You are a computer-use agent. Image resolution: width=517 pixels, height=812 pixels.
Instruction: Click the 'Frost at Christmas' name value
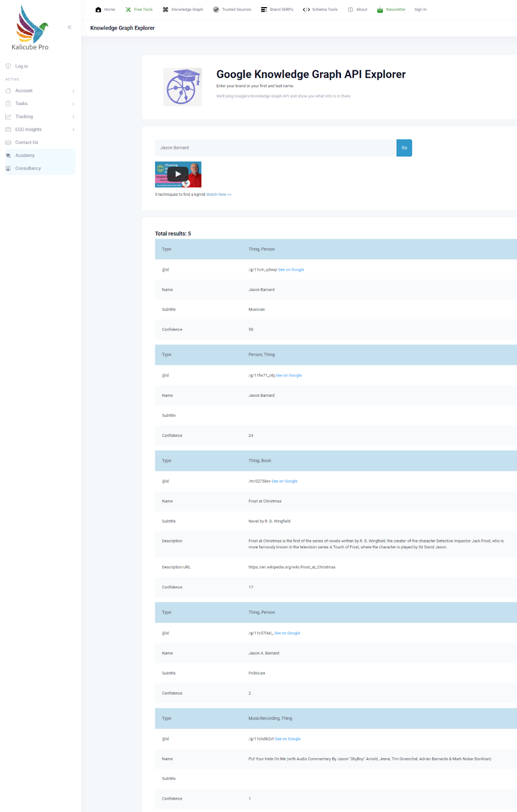coord(265,501)
